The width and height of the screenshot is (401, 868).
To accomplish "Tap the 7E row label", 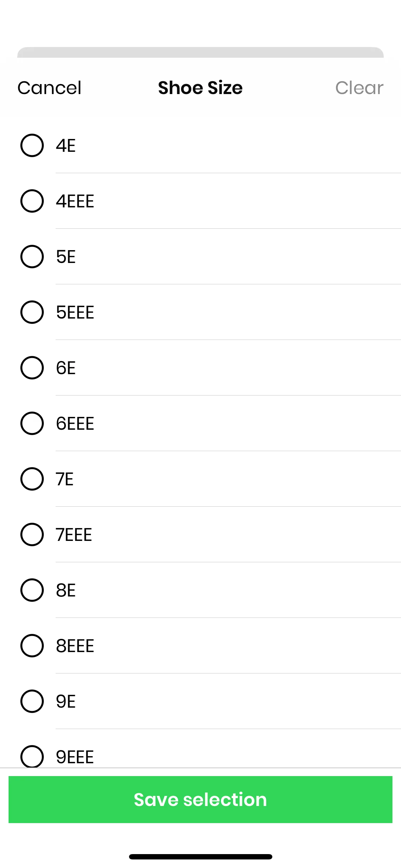I will (x=65, y=479).
